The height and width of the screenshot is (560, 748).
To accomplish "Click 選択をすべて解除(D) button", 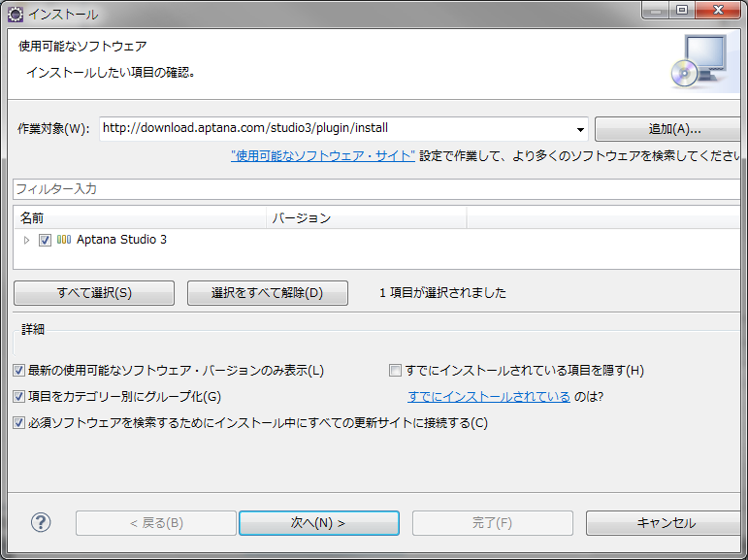I will pyautogui.click(x=267, y=293).
